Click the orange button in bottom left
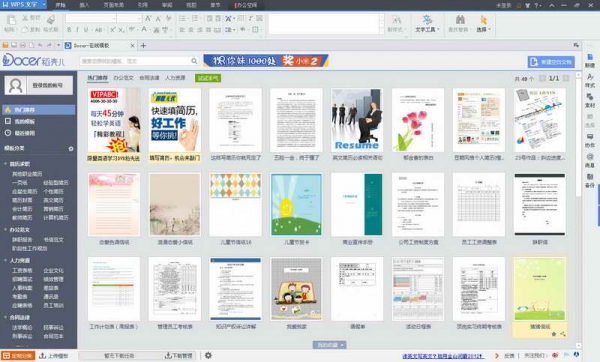Image resolution: width=600 pixels, height=362 pixels. tap(18, 356)
